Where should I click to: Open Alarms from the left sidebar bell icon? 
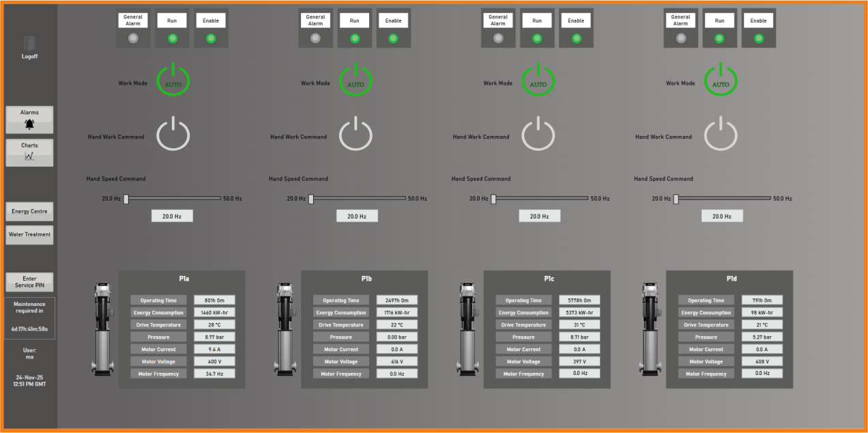tap(29, 118)
